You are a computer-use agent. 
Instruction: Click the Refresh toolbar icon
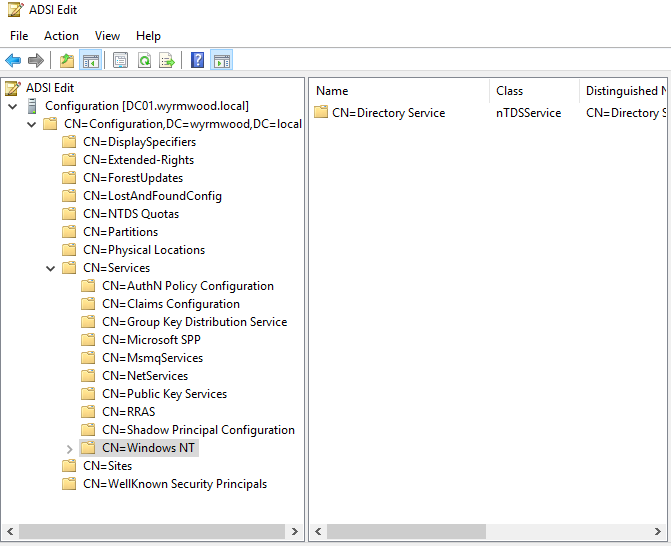[x=144, y=61]
